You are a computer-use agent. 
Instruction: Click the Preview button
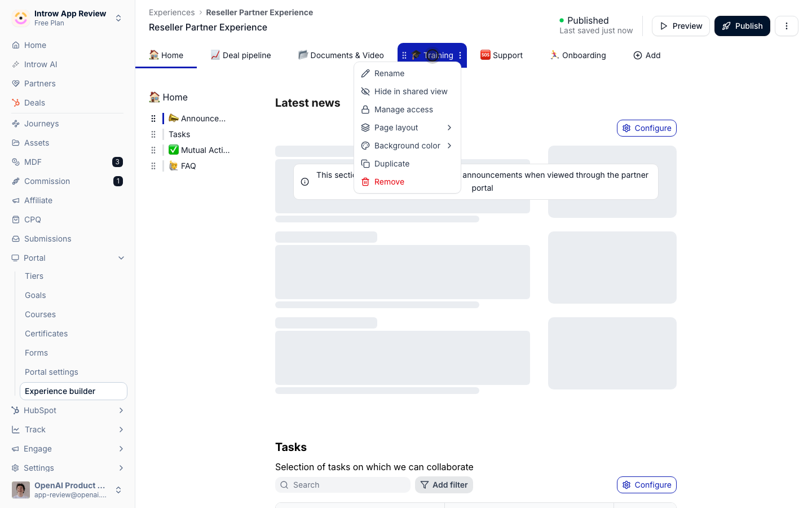[681, 26]
